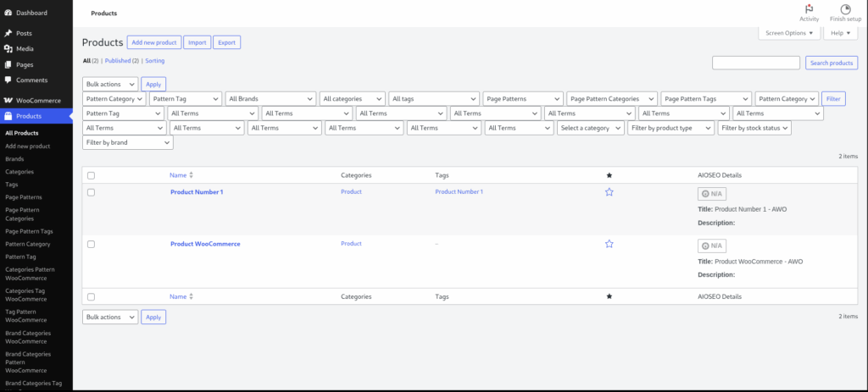Open the Activity flag icon
Screen dimensions: 868x392
coord(809,8)
